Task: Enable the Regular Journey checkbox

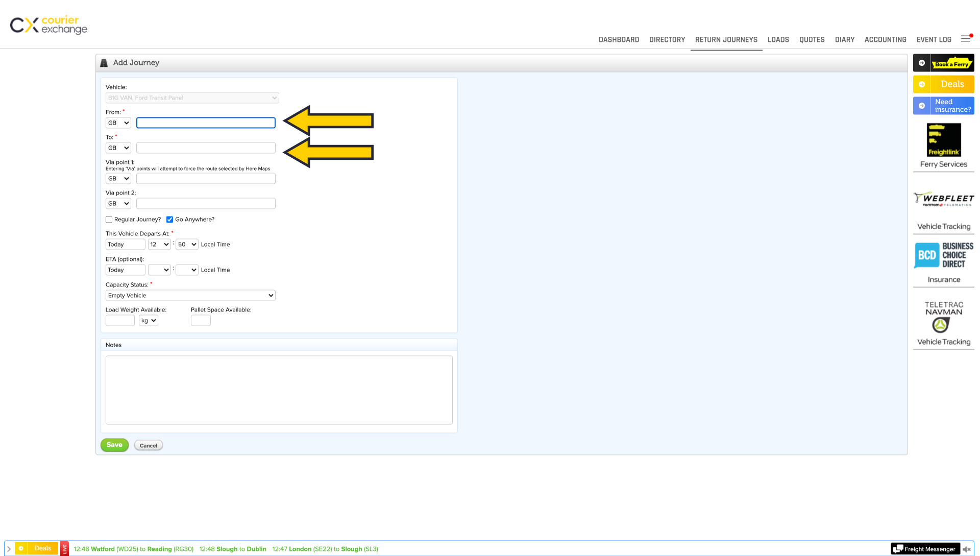Action: coord(109,220)
